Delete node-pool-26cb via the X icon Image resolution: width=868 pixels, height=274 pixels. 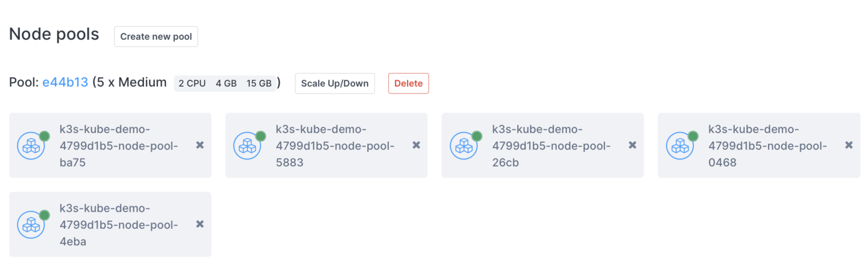pyautogui.click(x=632, y=145)
